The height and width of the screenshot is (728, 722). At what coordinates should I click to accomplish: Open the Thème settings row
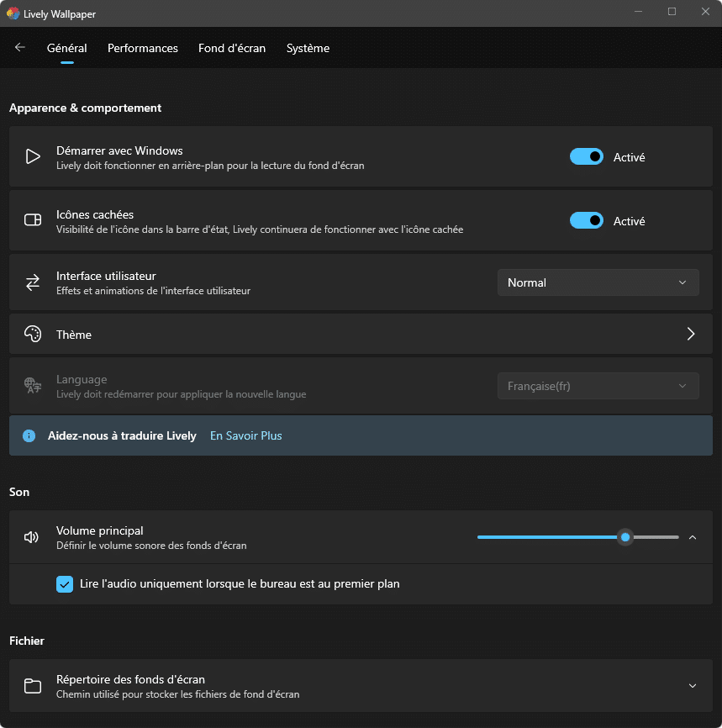361,335
